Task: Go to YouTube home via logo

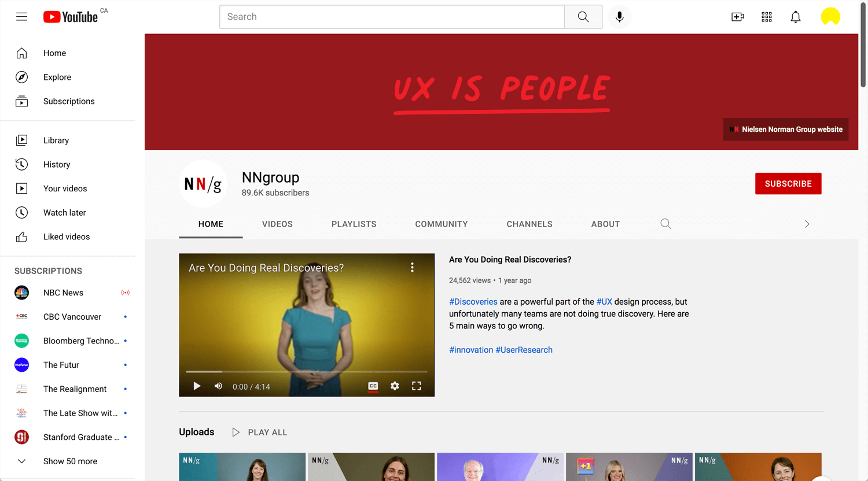Action: tap(71, 17)
